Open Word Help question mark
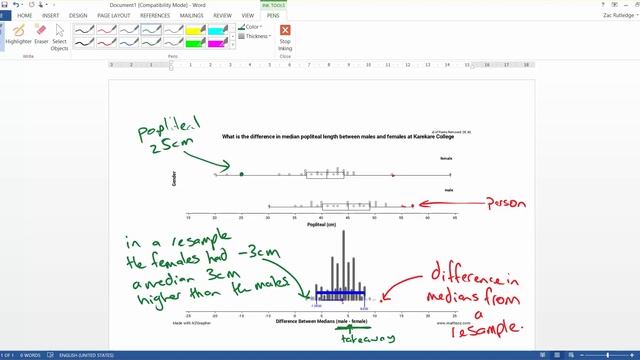 click(603, 5)
